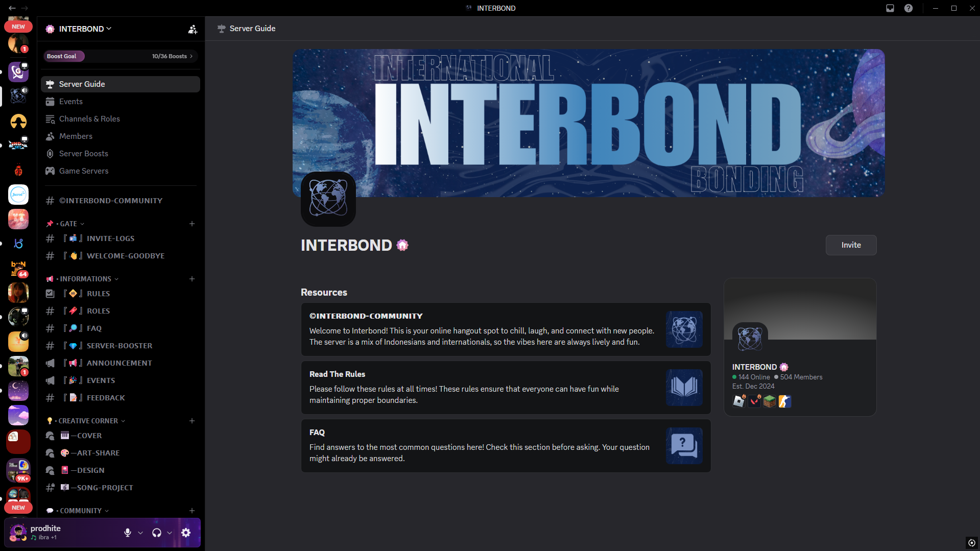
Task: Open the server with 64 mentions badge
Action: click(18, 268)
